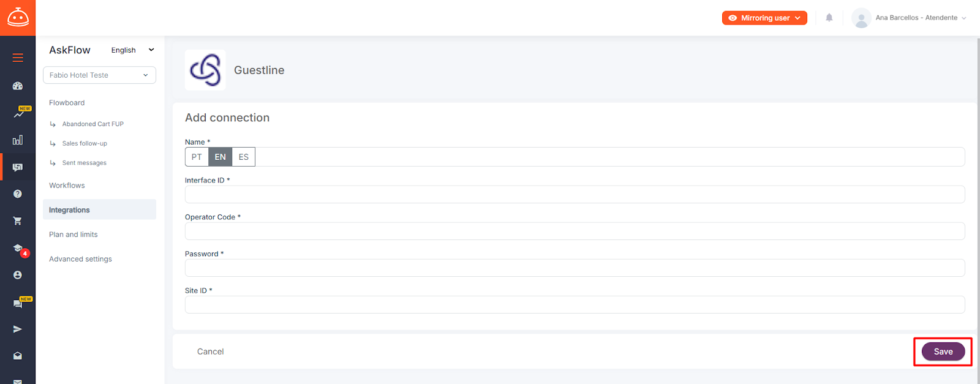Open the shopping cart sidebar icon
This screenshot has width=980, height=384.
click(18, 220)
